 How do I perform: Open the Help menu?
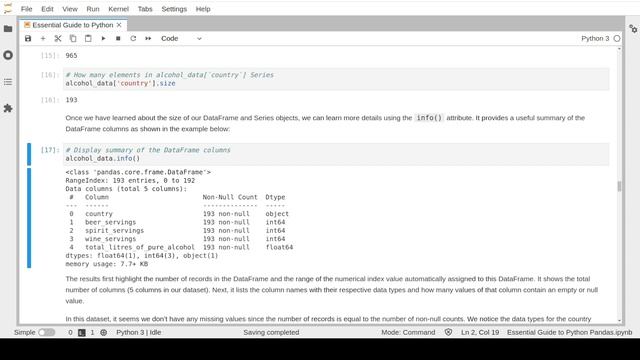pos(203,9)
